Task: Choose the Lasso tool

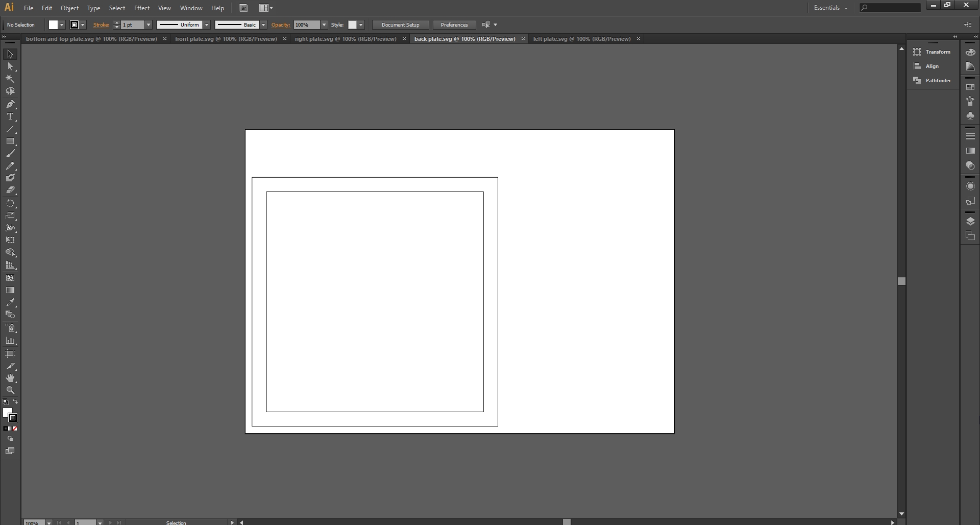Action: point(10,91)
